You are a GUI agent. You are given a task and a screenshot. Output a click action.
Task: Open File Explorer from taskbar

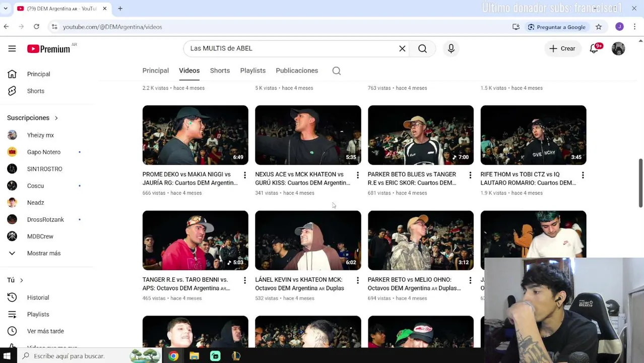pos(194,356)
